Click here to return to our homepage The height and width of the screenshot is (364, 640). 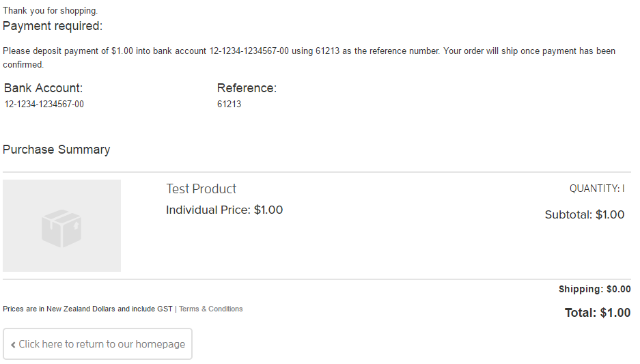pyautogui.click(x=98, y=344)
